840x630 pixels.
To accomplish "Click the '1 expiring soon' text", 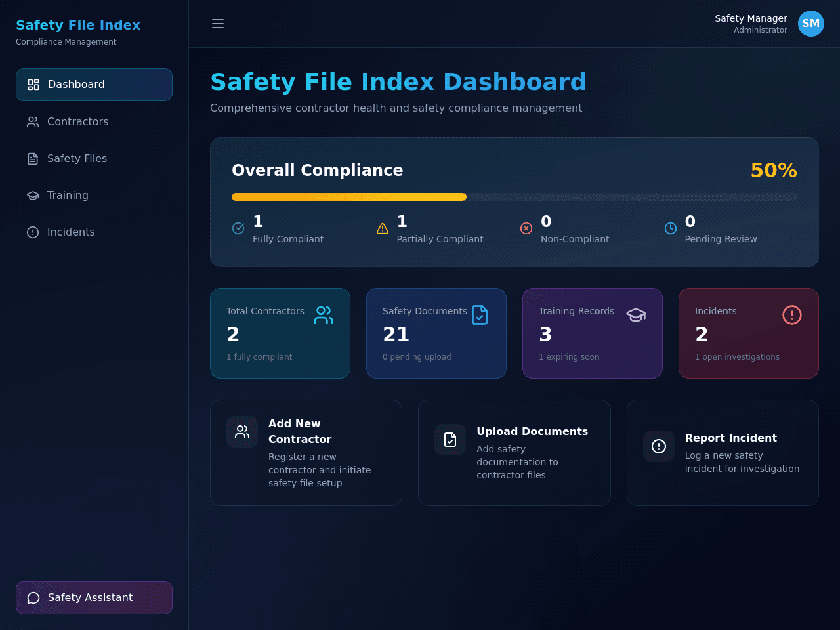I will (x=569, y=357).
